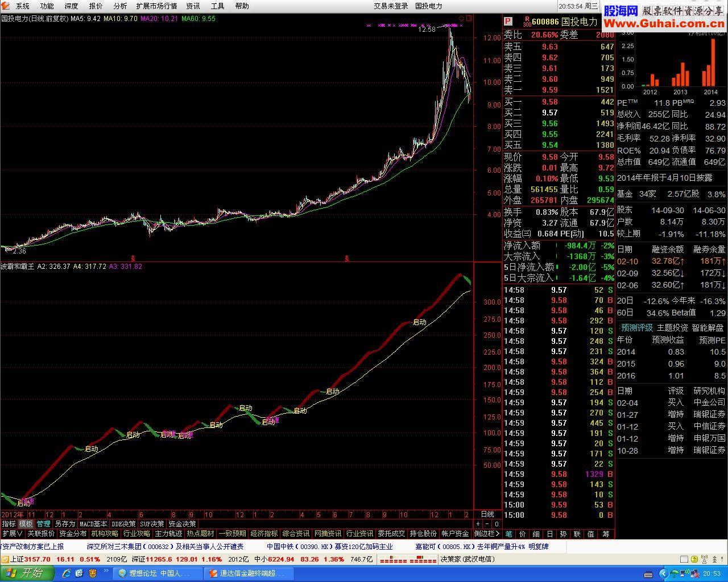Click the 日线 period label

tap(487, 514)
